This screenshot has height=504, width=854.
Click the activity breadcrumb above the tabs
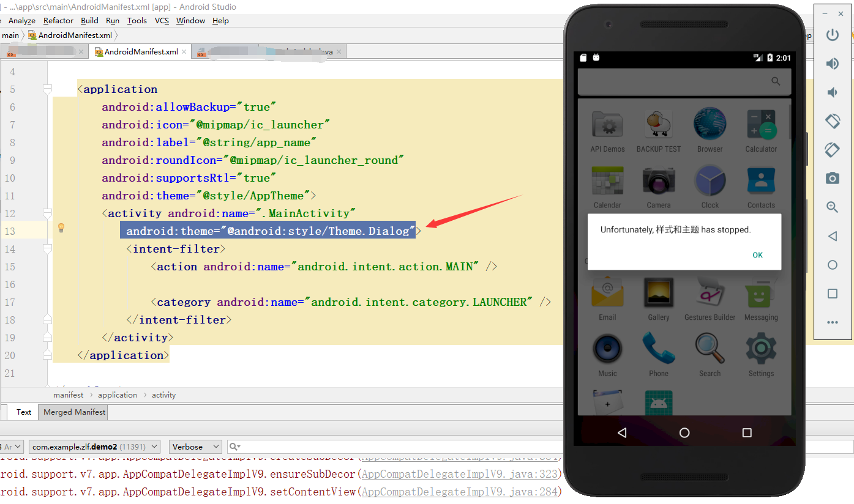tap(163, 395)
